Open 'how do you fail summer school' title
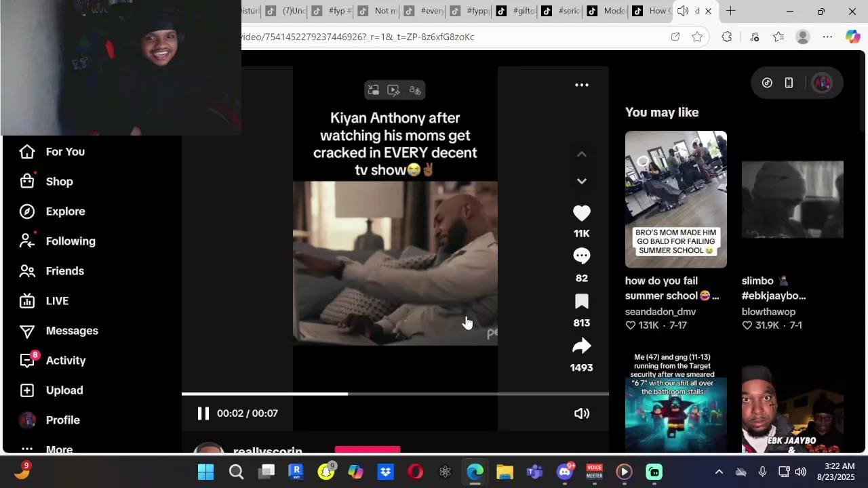Image resolution: width=868 pixels, height=488 pixels. 672,288
